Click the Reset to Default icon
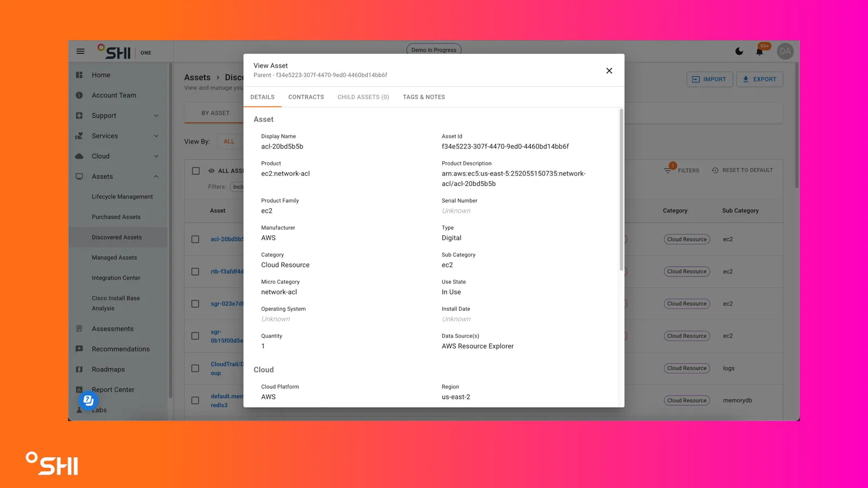Viewport: 868px width, 488px height. [x=715, y=170]
